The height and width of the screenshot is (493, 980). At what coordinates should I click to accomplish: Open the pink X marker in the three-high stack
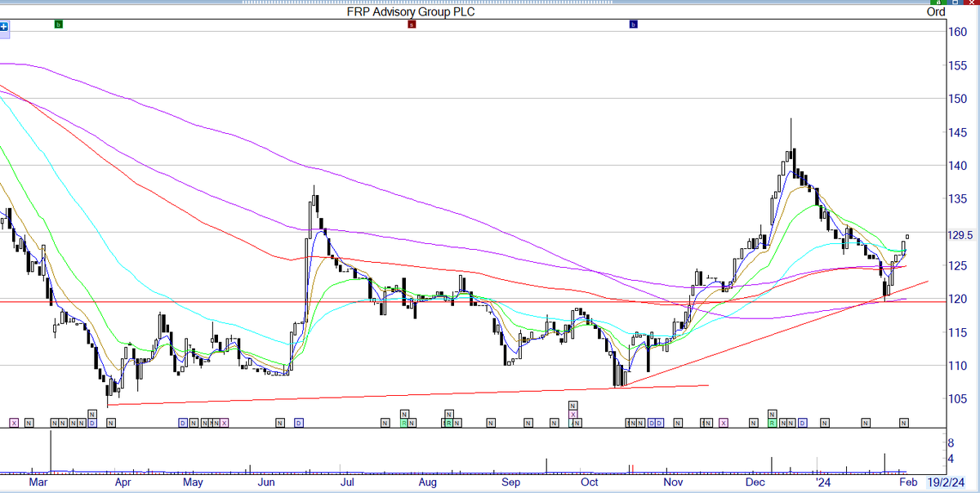573,414
